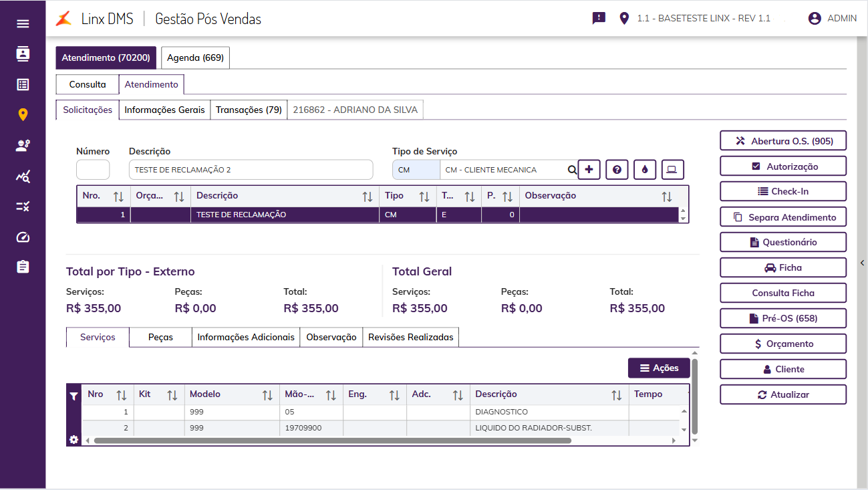Select the 216862 - ADRIANO DA SILVA tab
The image size is (868, 490).
click(x=355, y=110)
